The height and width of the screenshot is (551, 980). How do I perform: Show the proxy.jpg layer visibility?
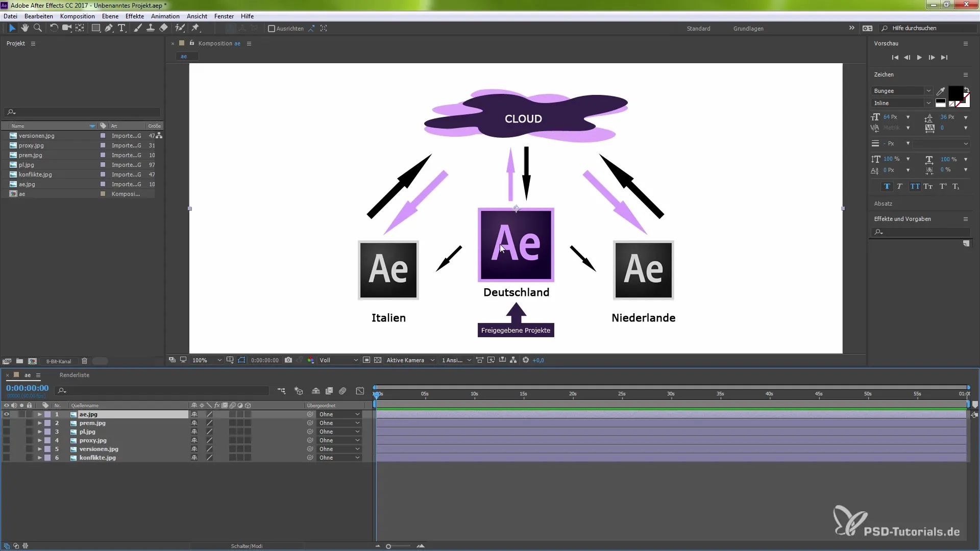(x=6, y=440)
